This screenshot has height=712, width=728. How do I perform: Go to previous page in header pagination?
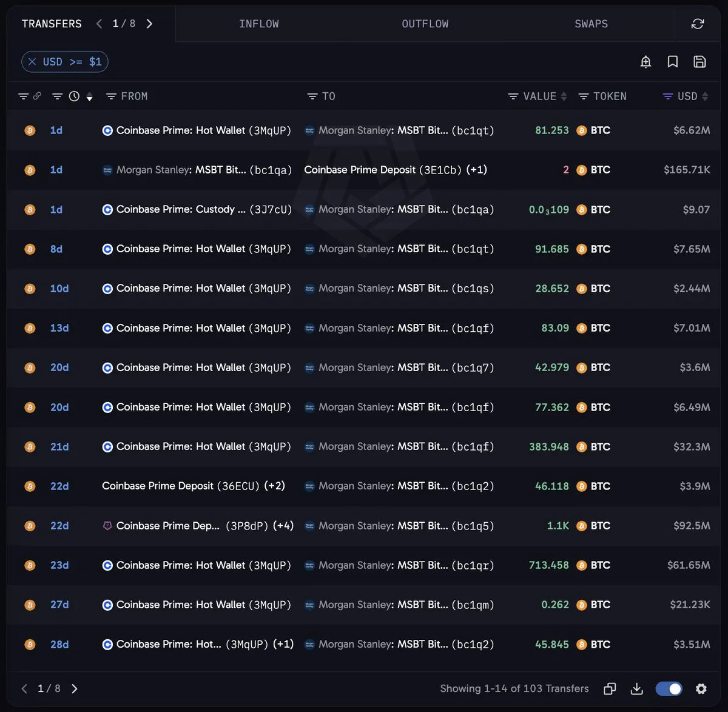99,24
